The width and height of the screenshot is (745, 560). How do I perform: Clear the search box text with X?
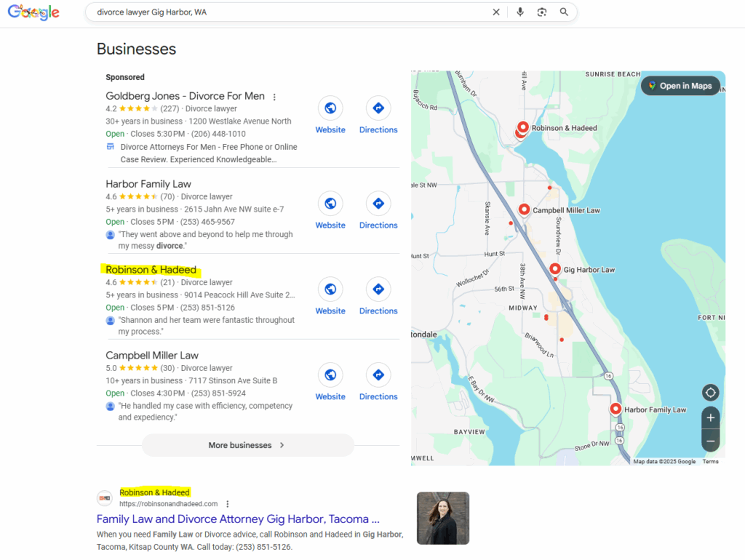point(496,12)
